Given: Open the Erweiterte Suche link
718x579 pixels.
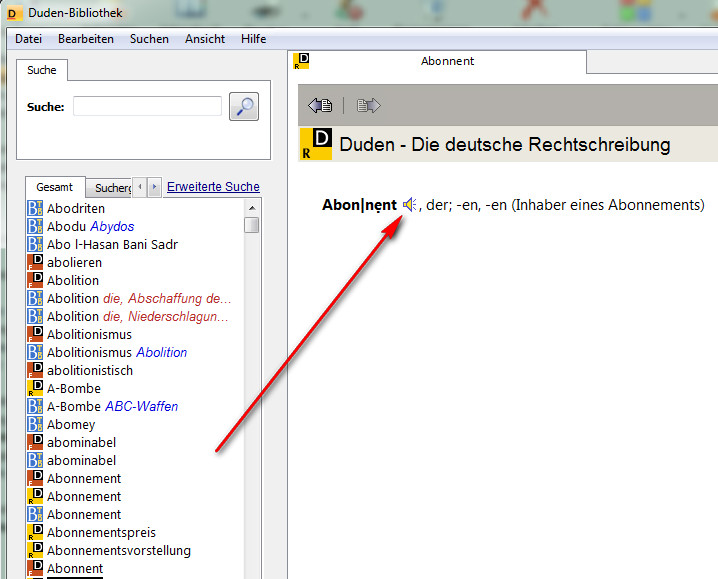Looking at the screenshot, I should tap(213, 187).
